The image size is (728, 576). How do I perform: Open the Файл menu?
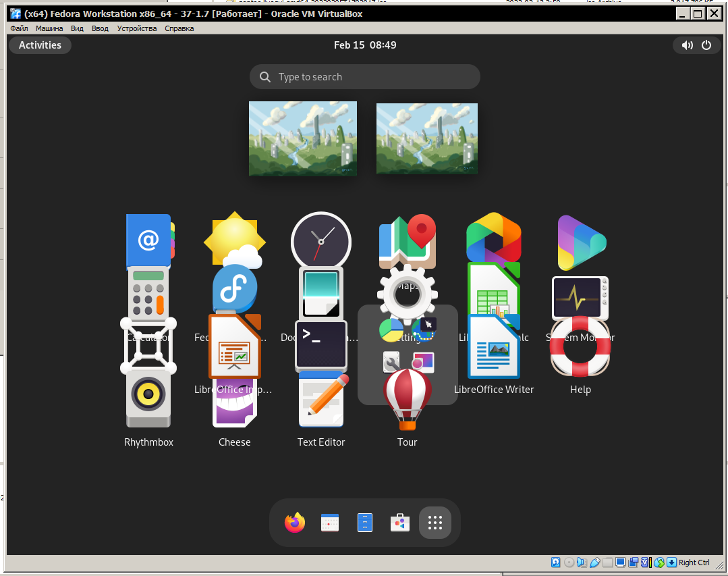click(x=19, y=28)
